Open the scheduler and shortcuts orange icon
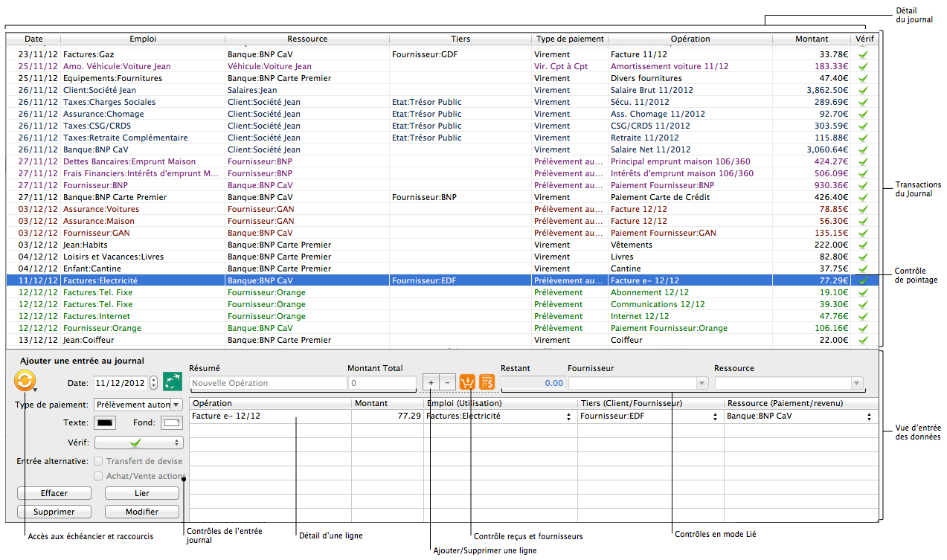The width and height of the screenshot is (947, 560). pyautogui.click(x=24, y=382)
